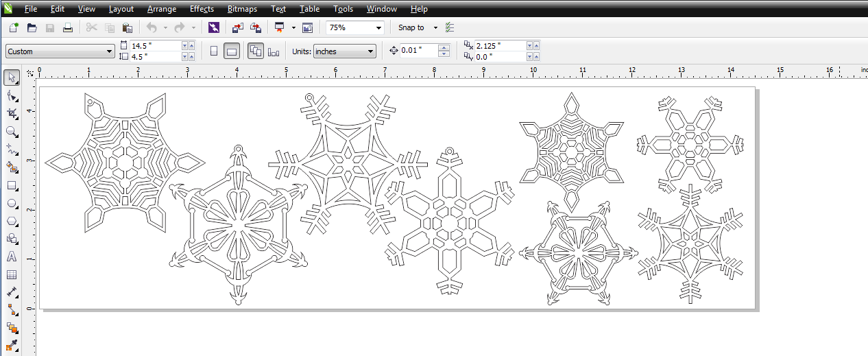Open the Layout menu
The image size is (868, 356).
[121, 9]
